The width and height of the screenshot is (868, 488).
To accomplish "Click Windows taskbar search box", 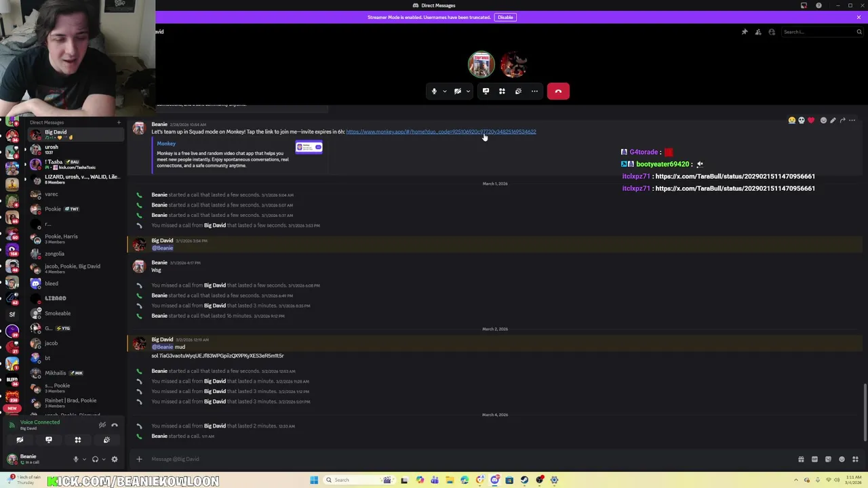I will (358, 480).
